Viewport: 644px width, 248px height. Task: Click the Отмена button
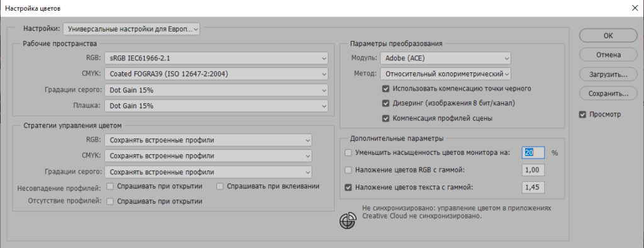[x=608, y=55]
